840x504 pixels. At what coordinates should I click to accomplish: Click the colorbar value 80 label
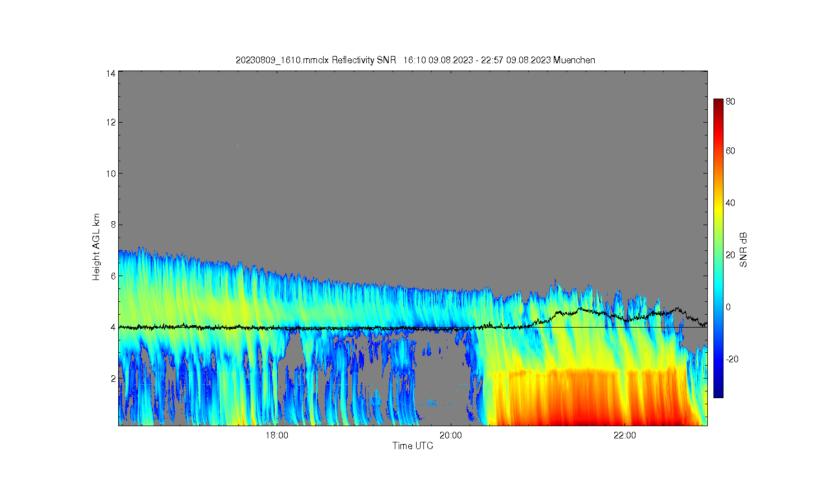pyautogui.click(x=730, y=102)
